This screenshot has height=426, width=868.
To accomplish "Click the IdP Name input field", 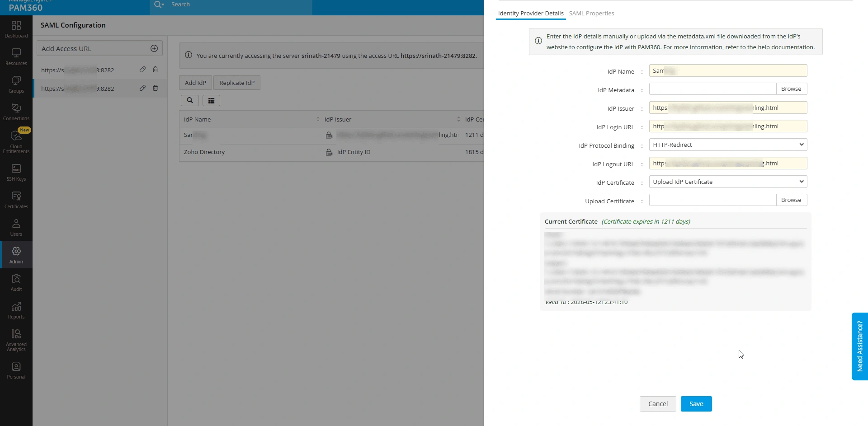I will [x=728, y=70].
